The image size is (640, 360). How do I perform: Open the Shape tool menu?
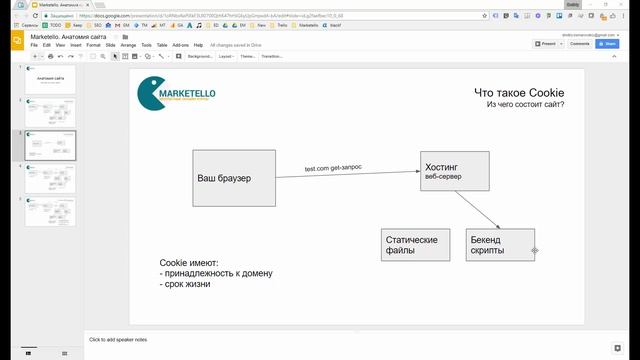click(148, 56)
